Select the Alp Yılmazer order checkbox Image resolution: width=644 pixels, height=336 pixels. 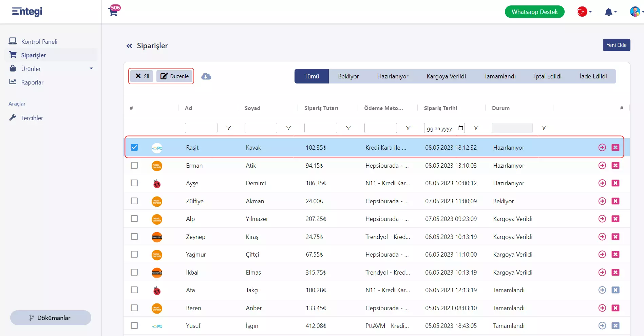tap(134, 219)
